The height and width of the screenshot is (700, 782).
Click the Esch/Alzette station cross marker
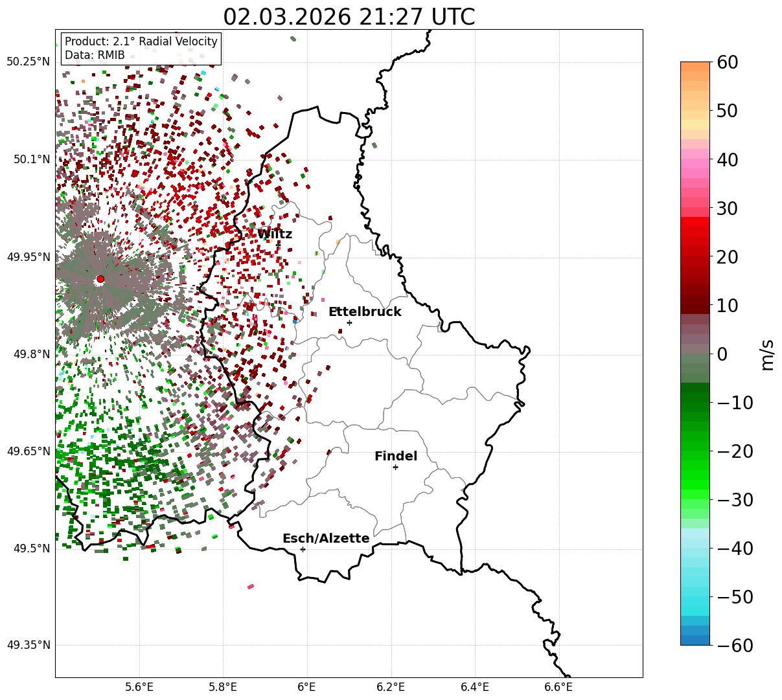pos(303,549)
